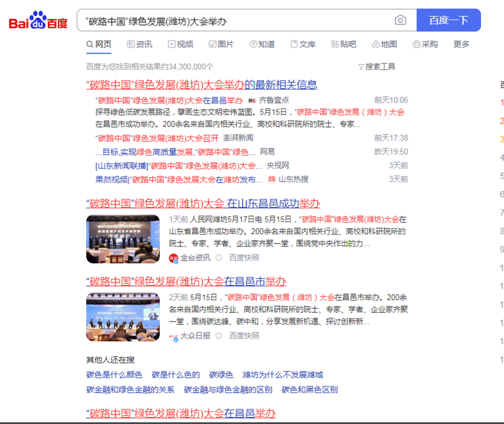The width and height of the screenshot is (504, 424).
Task: Search related query 碳金融与绿色金融的区别
Action: click(228, 390)
